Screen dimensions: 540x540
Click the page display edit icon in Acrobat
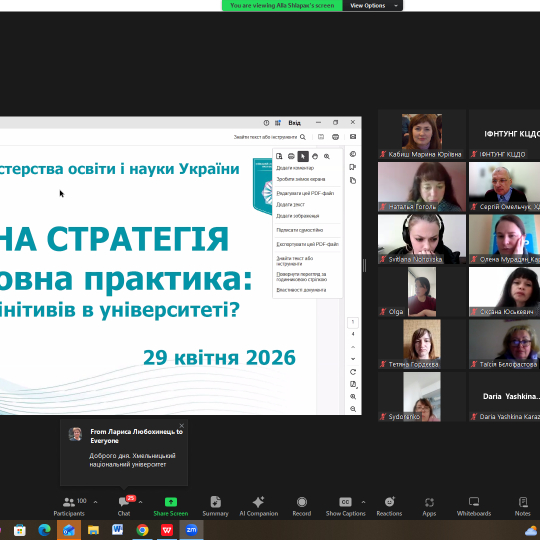tap(353, 384)
